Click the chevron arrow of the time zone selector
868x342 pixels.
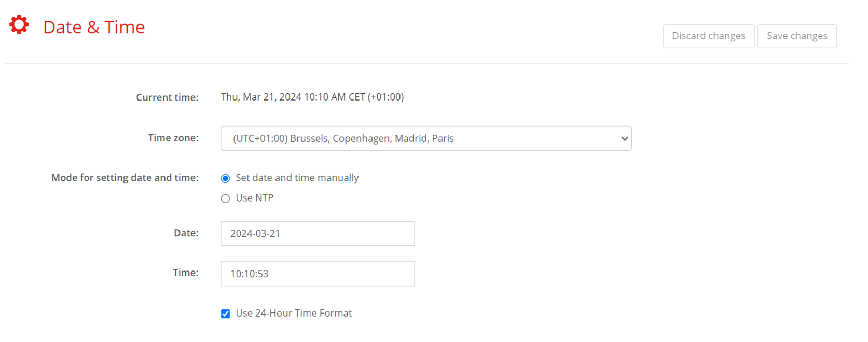pyautogui.click(x=624, y=139)
